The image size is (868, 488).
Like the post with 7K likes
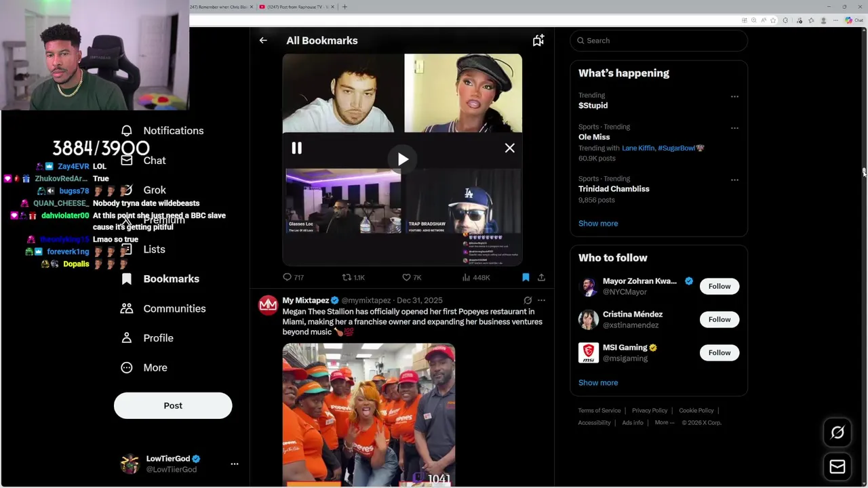point(406,277)
